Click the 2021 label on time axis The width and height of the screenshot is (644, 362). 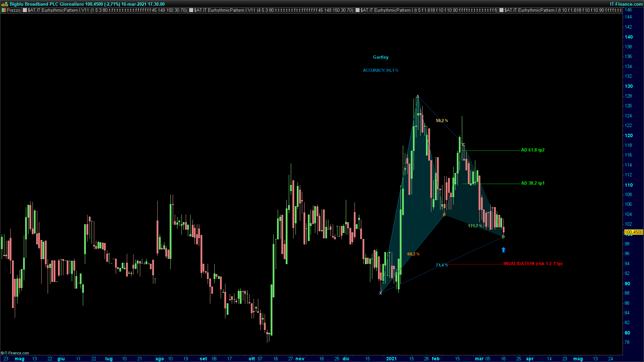[391, 359]
